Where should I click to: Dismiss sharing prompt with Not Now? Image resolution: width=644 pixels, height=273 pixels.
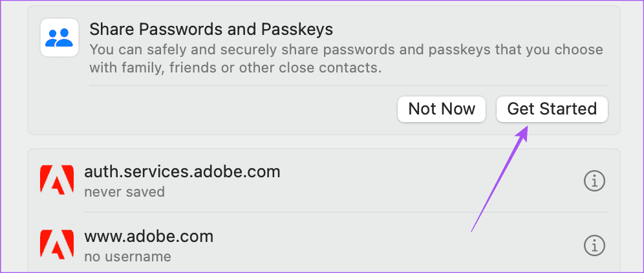(x=442, y=109)
